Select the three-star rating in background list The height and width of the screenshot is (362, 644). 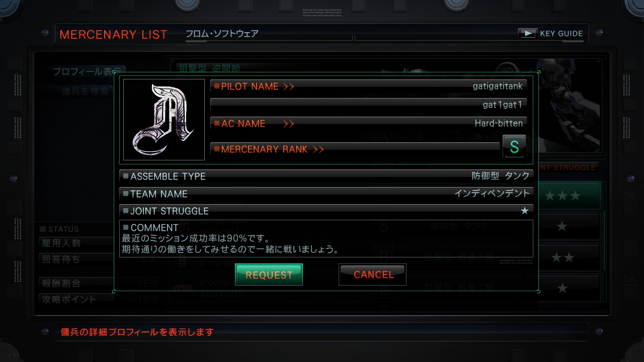tap(562, 196)
